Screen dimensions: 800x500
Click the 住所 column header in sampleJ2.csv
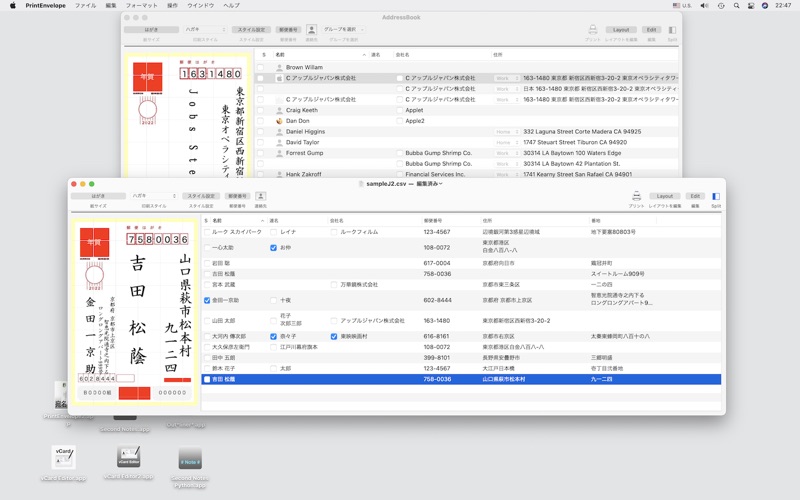pyautogui.click(x=534, y=221)
